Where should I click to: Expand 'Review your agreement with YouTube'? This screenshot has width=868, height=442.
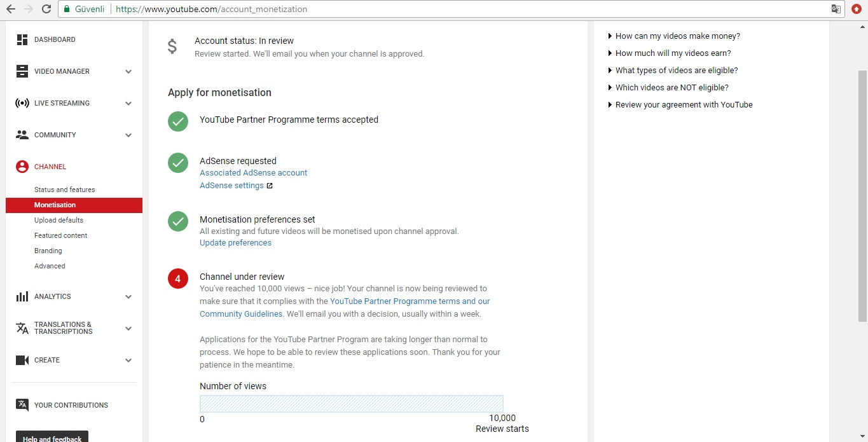[x=680, y=105]
